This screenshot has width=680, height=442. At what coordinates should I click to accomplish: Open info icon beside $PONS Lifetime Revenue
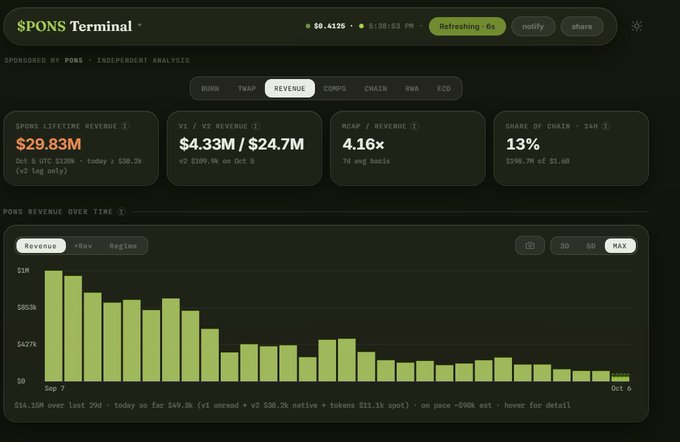pos(125,126)
